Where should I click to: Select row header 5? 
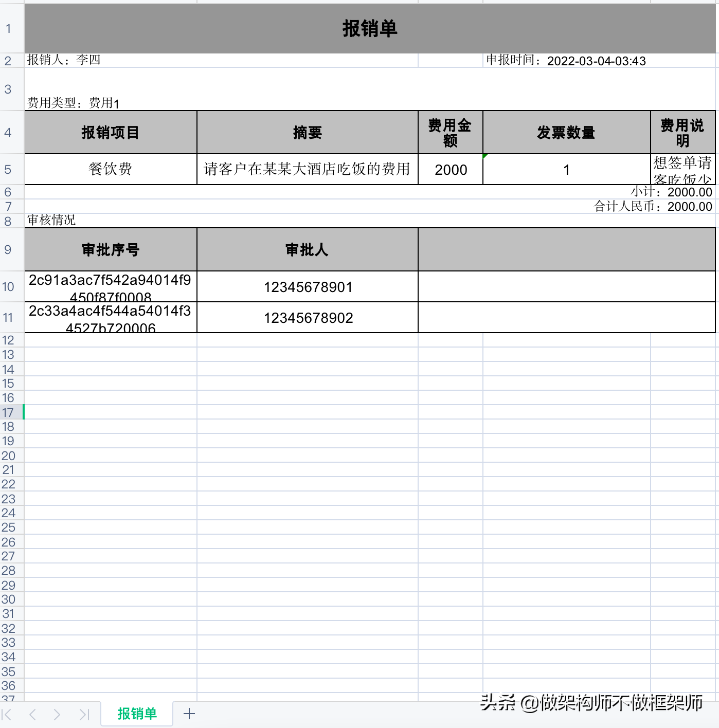point(12,169)
